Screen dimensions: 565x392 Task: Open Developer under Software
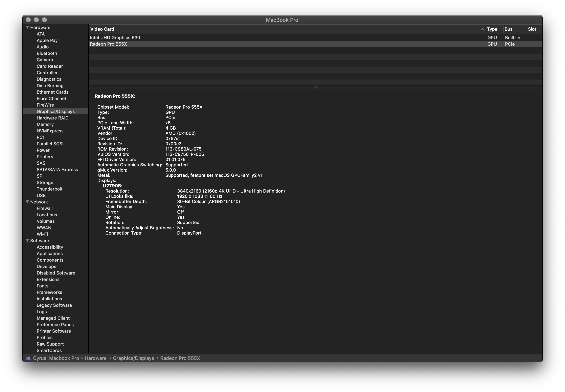coord(47,266)
